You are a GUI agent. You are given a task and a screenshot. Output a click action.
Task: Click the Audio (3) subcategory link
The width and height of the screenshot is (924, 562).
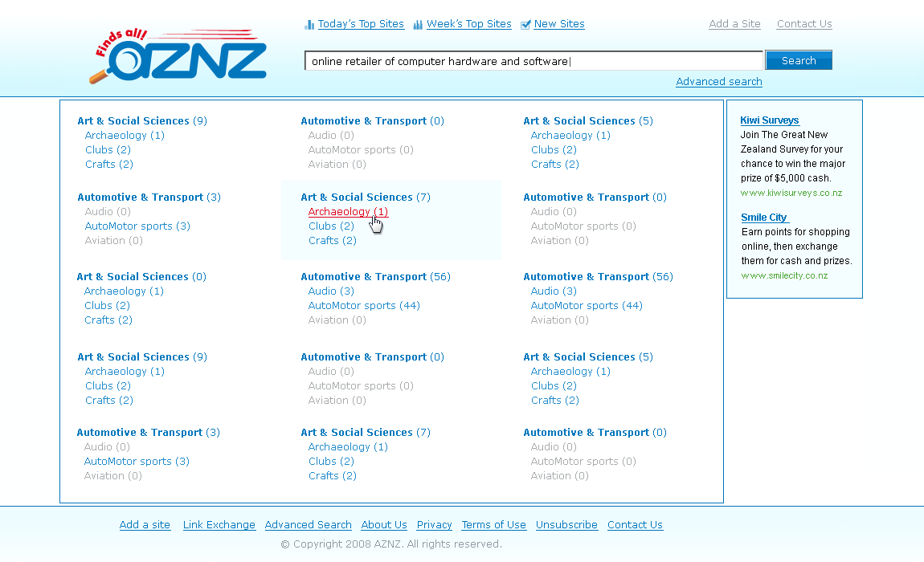(x=330, y=291)
